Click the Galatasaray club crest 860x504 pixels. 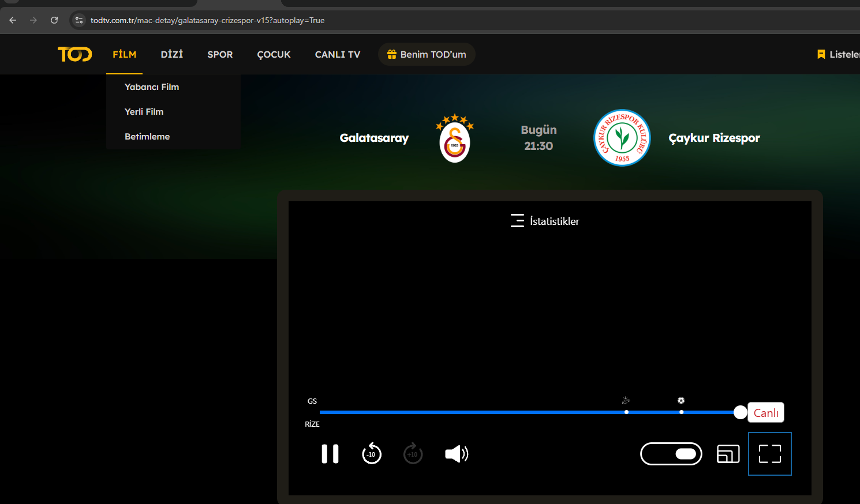point(455,138)
